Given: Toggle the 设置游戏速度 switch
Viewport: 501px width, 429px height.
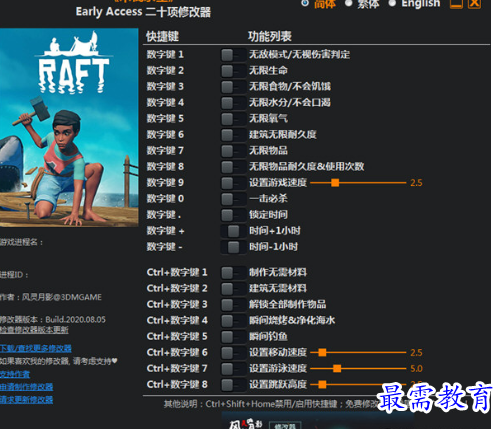Looking at the screenshot, I should (233, 183).
